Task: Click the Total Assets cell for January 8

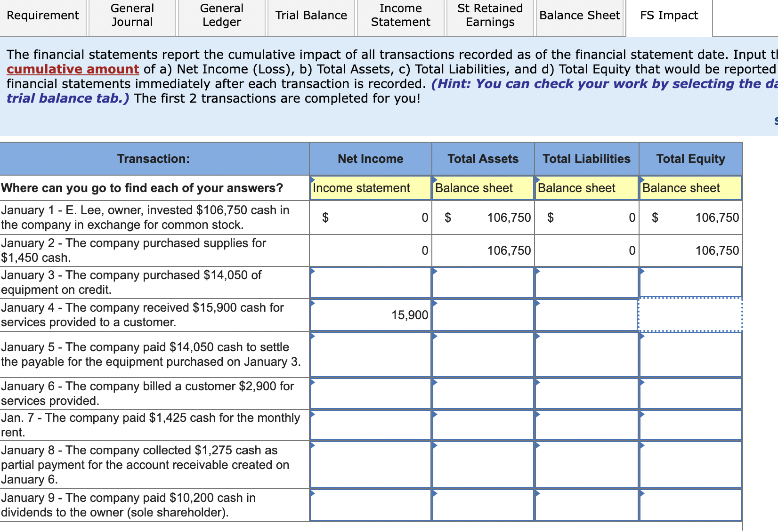Action: click(x=482, y=464)
